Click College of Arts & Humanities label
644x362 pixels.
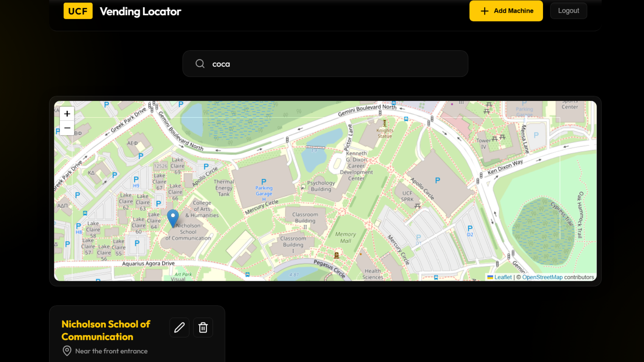coord(202,209)
